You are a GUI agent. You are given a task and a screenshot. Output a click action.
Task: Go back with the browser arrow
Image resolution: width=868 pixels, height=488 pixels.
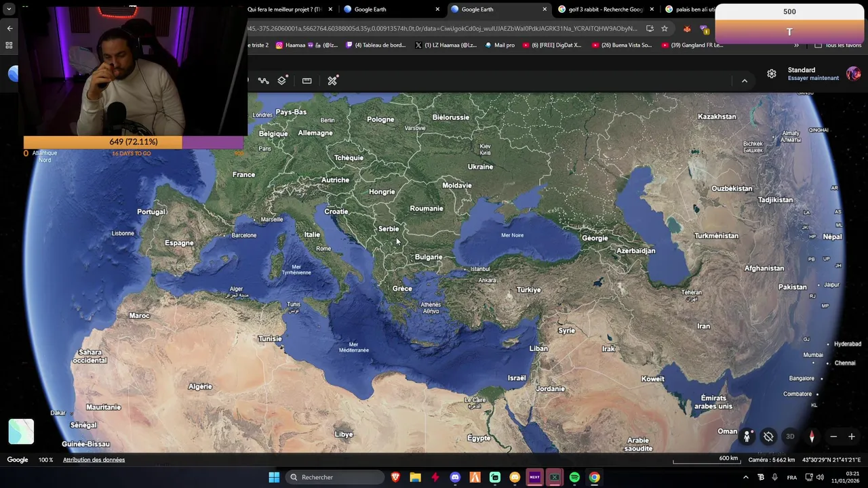[x=9, y=28]
